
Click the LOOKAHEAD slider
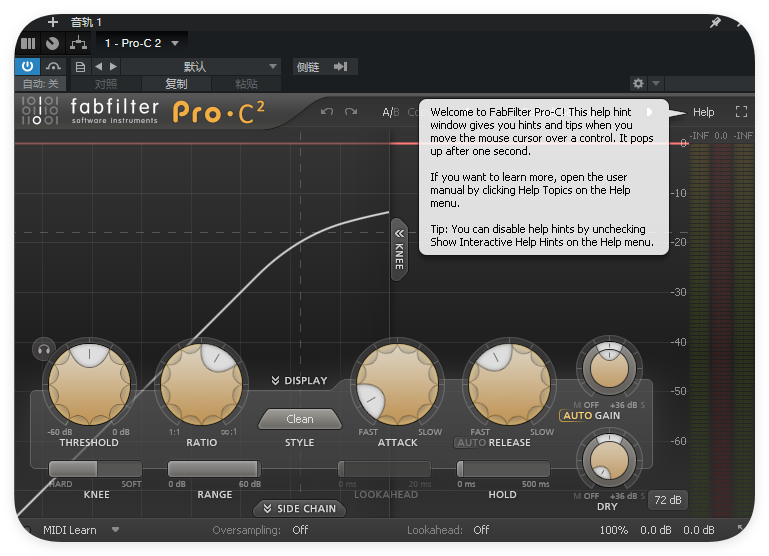[x=384, y=469]
